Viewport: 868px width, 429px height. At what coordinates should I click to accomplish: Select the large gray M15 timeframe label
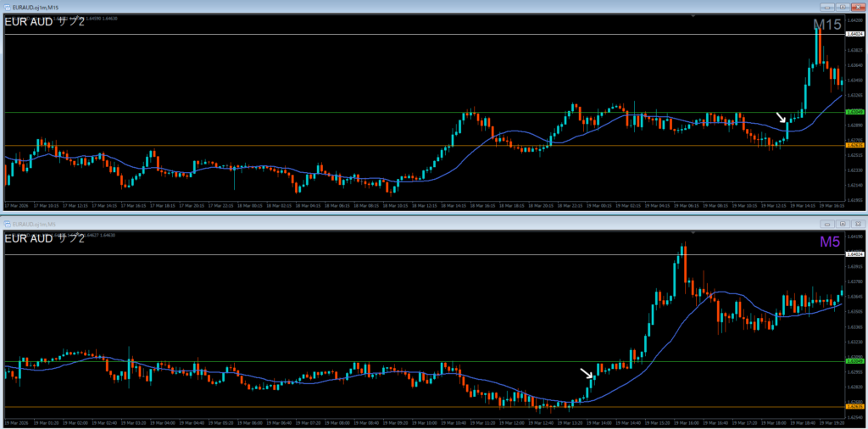coord(826,25)
